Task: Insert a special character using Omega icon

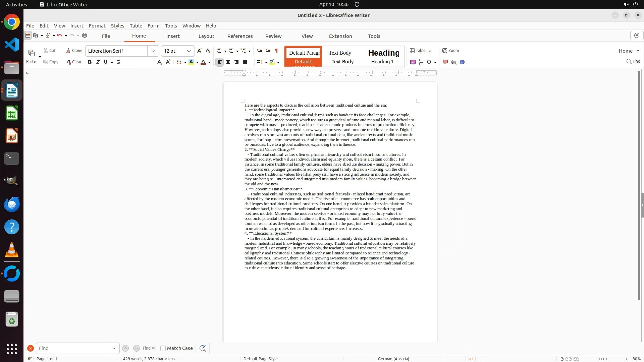Action: tap(429, 62)
